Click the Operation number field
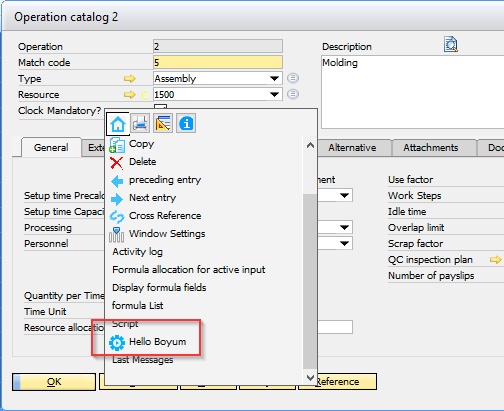Screen dimensions: 504x411 point(218,46)
